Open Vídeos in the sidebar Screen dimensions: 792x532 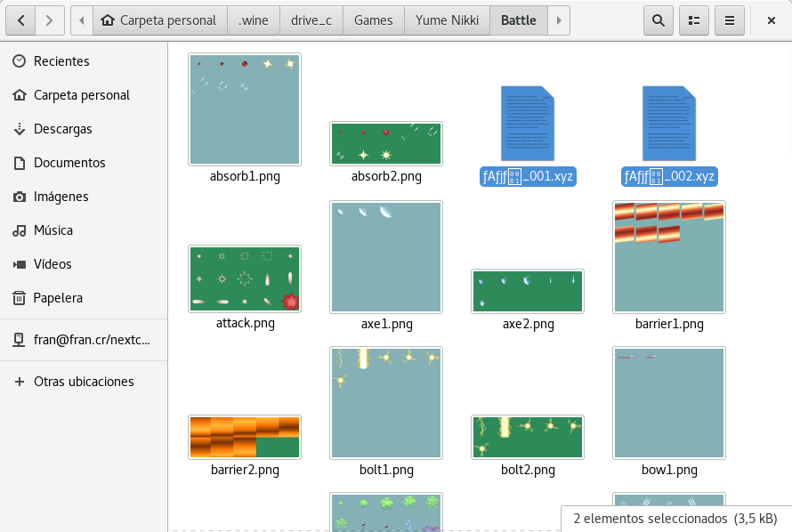pyautogui.click(x=84, y=264)
